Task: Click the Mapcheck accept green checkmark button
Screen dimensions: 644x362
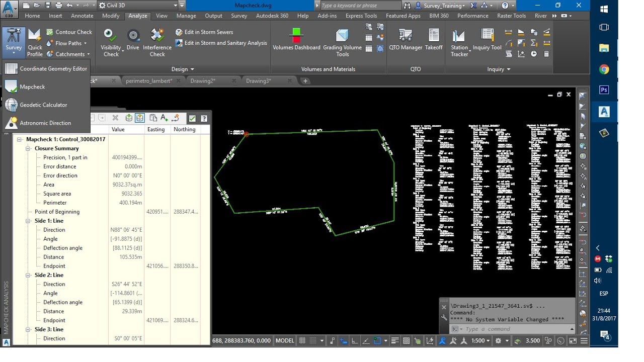Action: [192, 118]
